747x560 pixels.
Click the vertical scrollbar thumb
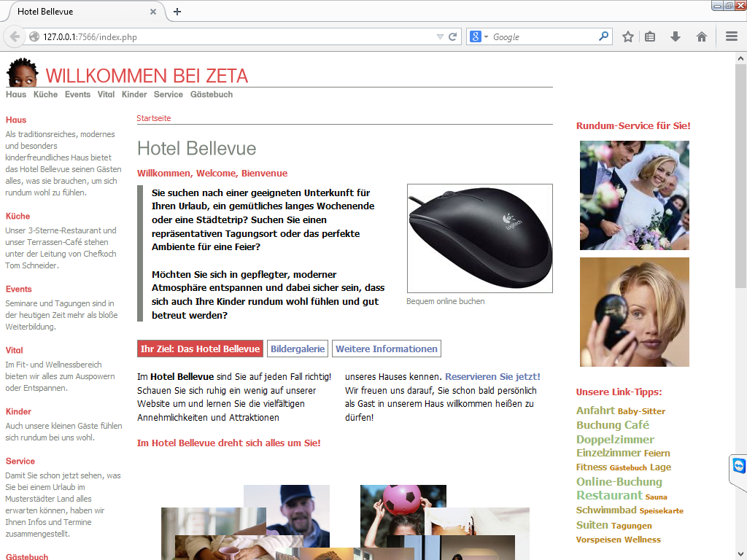pyautogui.click(x=740, y=176)
